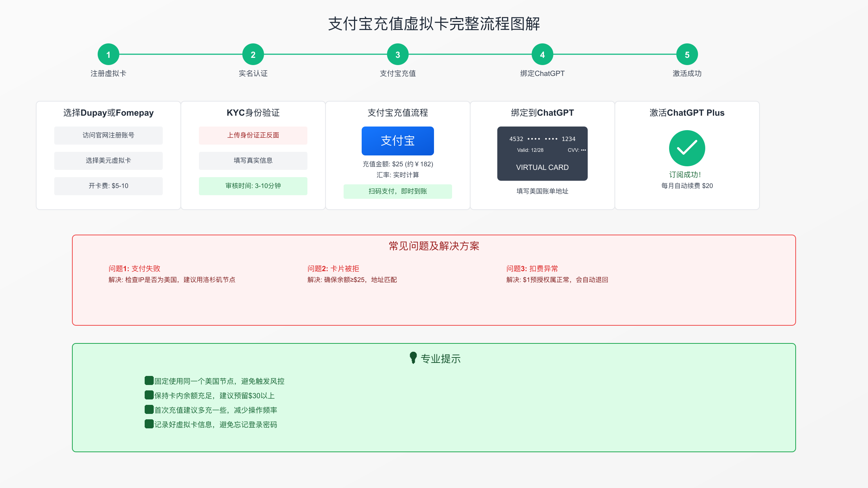
Task: Select 选择美元虚拟卡 item
Action: pyautogui.click(x=109, y=161)
